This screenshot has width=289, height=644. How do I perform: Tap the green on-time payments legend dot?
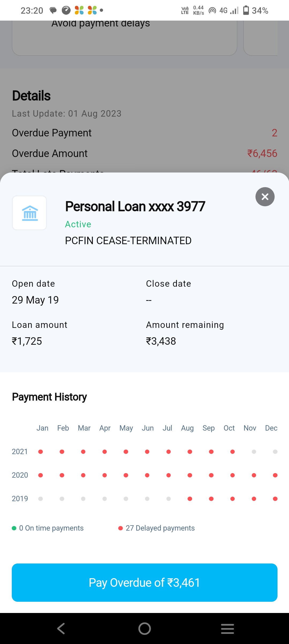point(14,528)
